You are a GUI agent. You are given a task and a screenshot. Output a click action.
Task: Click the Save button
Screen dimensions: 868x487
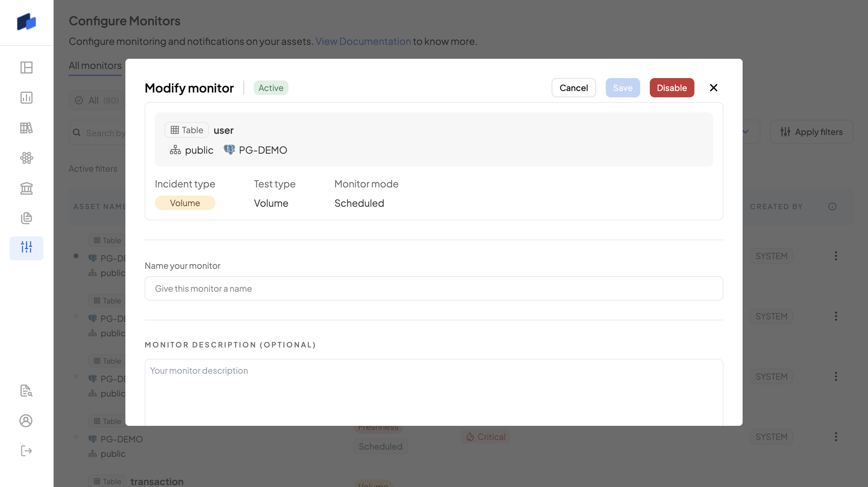coord(622,88)
